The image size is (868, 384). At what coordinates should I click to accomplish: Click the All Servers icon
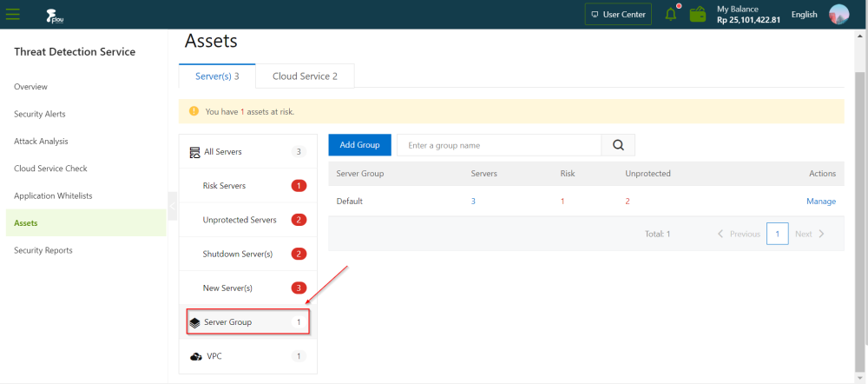coord(194,152)
